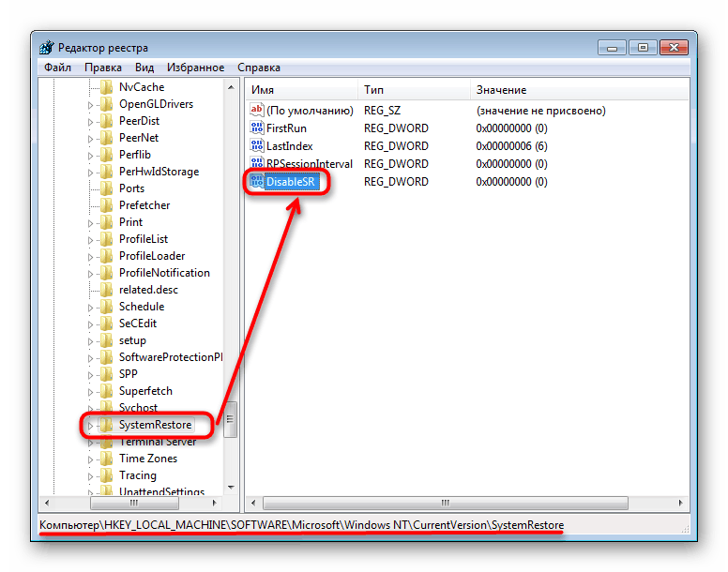This screenshot has width=728, height=572.
Task: Expand the SeCEdit key
Action: [x=91, y=324]
